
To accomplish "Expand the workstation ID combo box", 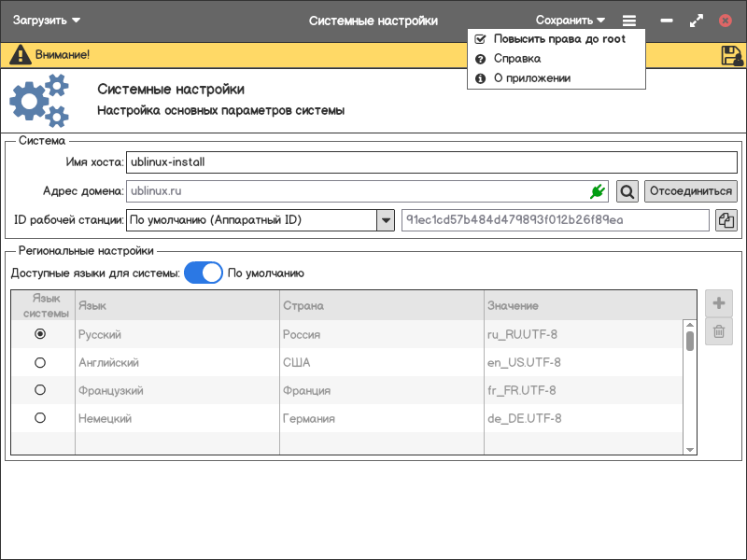I will pyautogui.click(x=385, y=220).
